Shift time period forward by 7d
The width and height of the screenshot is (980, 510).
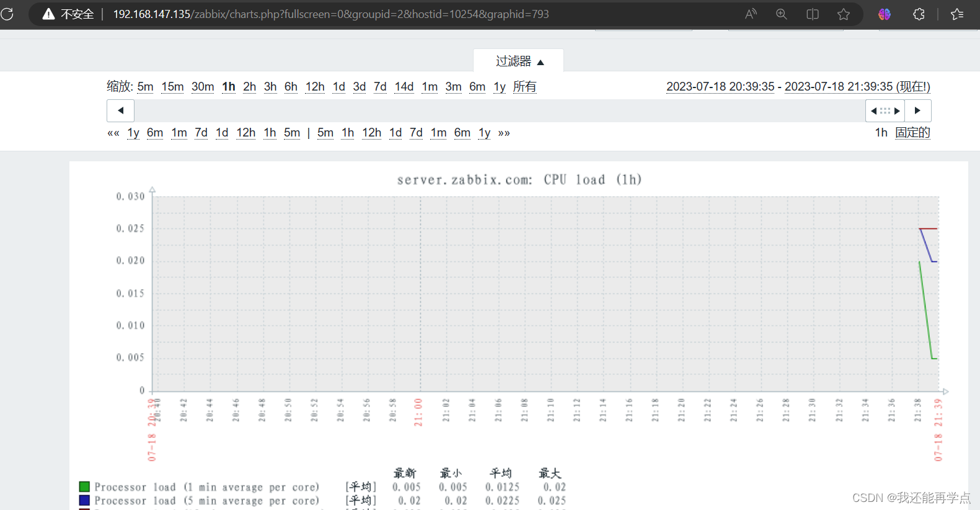point(416,133)
